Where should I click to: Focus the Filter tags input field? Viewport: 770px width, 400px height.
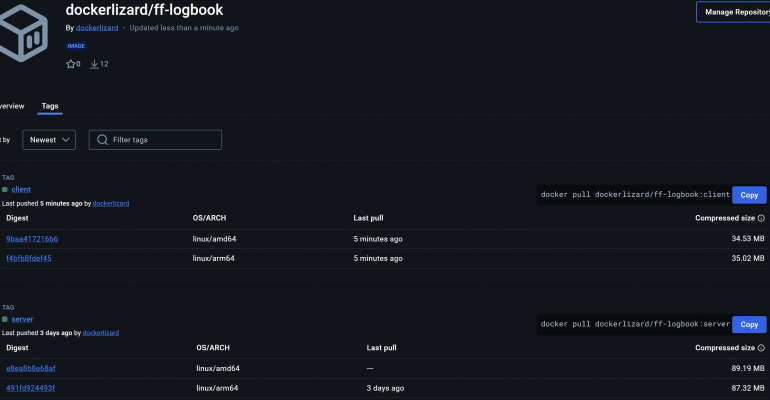click(155, 140)
